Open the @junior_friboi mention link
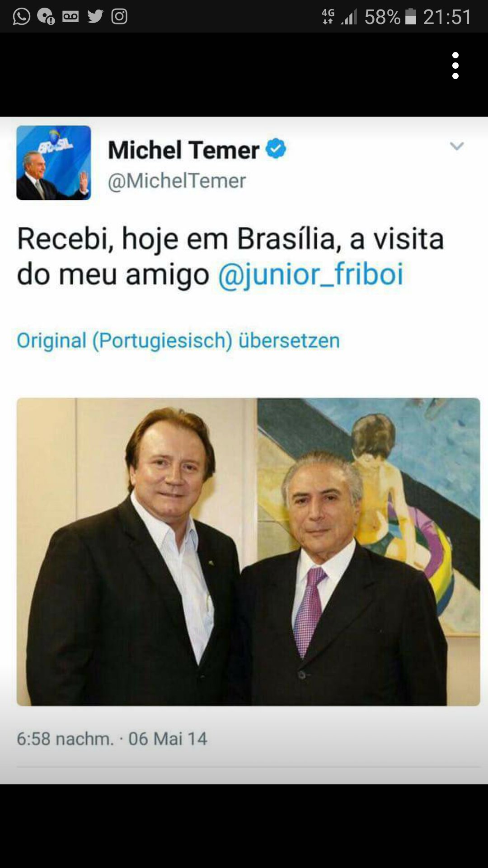Image resolution: width=488 pixels, height=868 pixels. pyautogui.click(x=311, y=274)
